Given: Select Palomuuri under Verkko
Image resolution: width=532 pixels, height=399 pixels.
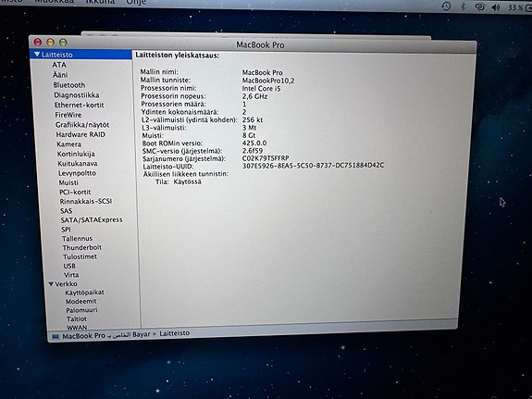Looking at the screenshot, I should pos(81,310).
